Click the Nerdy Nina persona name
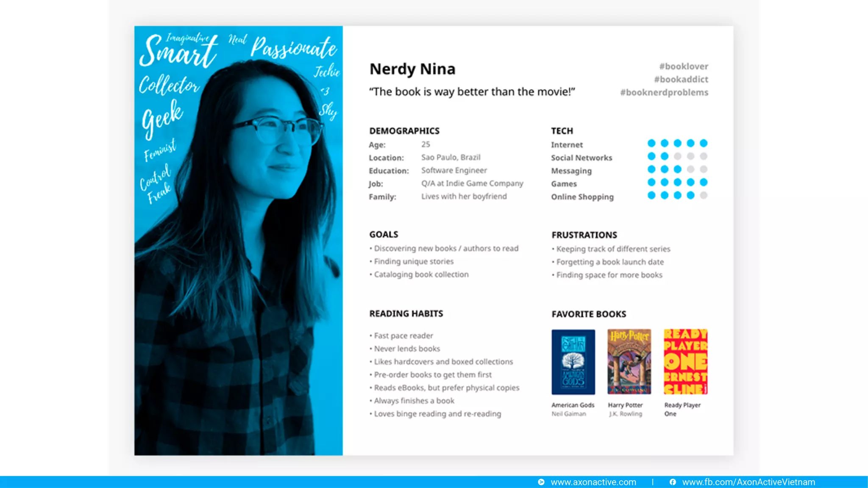 412,69
